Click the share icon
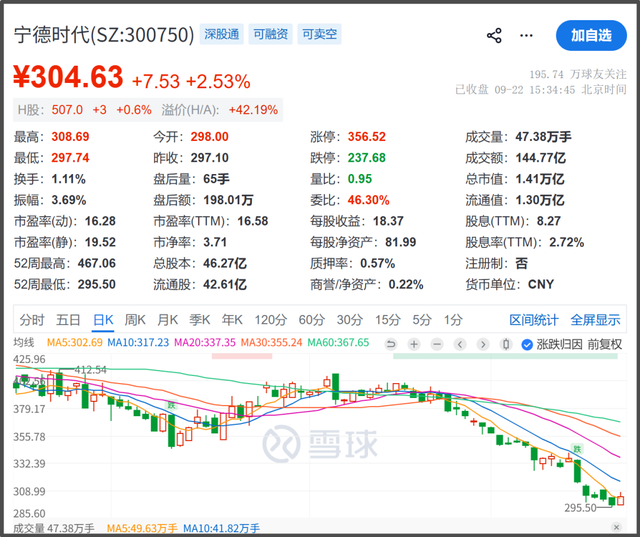This screenshot has height=537, width=640. pyautogui.click(x=494, y=36)
